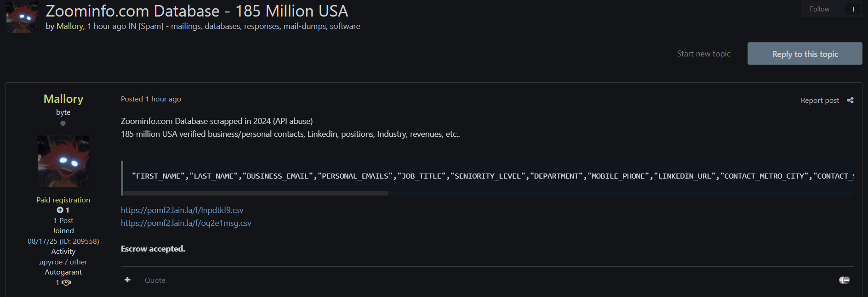Click the reputation plus icon under Paid registration
The width and height of the screenshot is (868, 297).
60,210
